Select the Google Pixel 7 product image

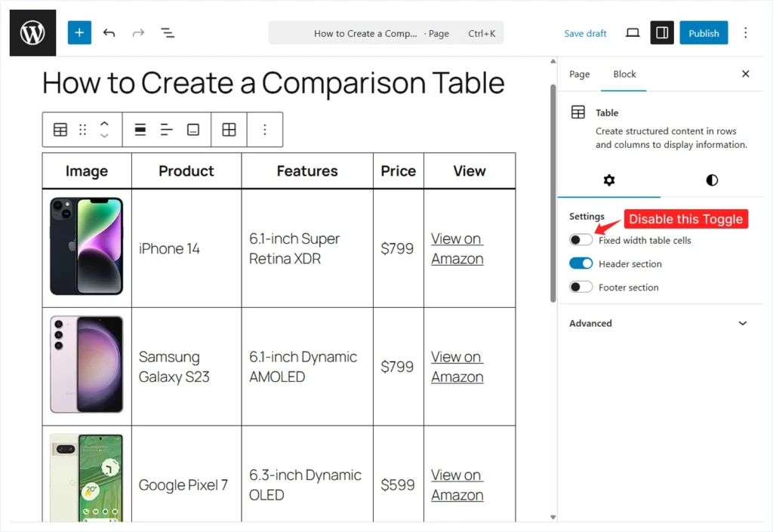(86, 478)
